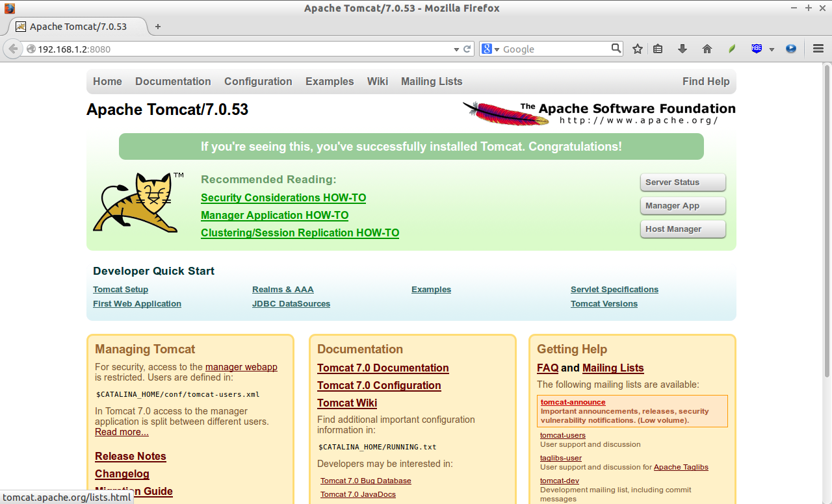Open the tomcat-announce mailing list link

pos(573,402)
